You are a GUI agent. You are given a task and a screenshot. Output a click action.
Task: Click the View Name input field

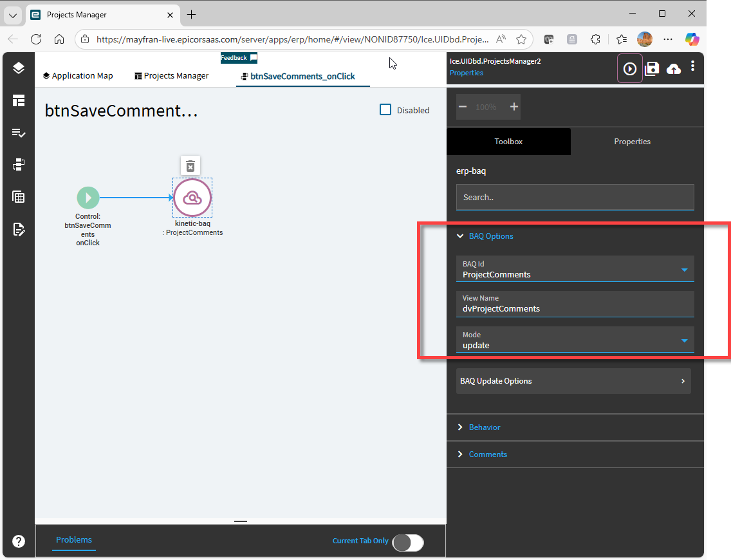click(x=575, y=304)
